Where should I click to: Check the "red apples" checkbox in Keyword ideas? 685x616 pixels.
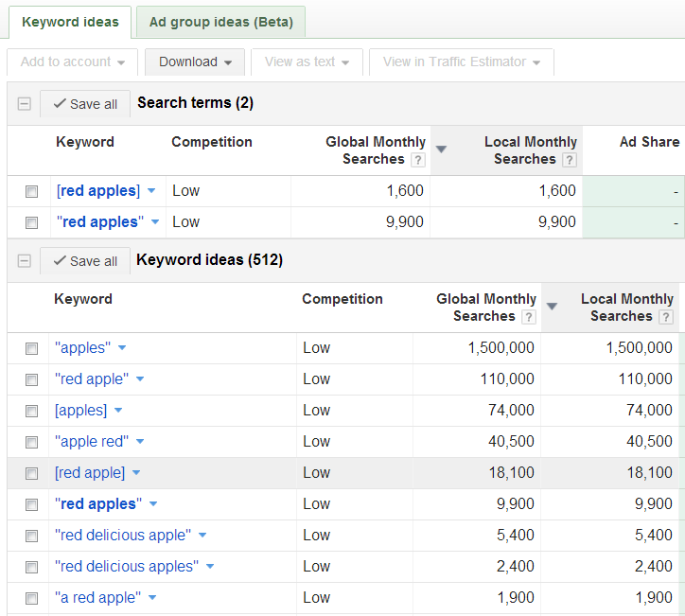tap(31, 504)
